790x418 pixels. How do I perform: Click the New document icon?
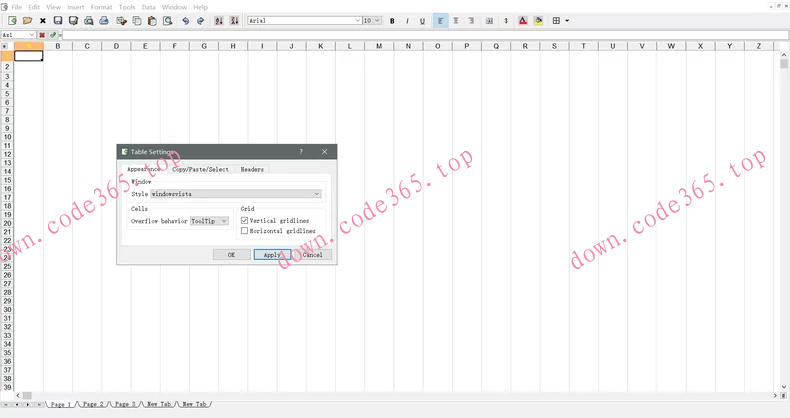12,21
